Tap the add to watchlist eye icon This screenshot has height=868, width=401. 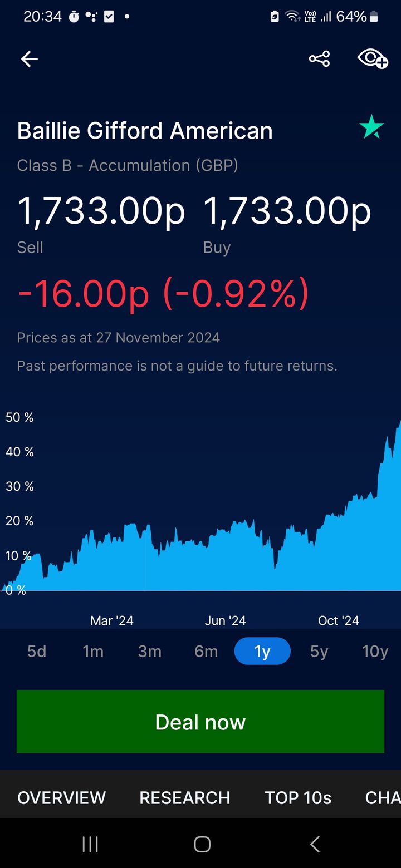click(x=372, y=58)
